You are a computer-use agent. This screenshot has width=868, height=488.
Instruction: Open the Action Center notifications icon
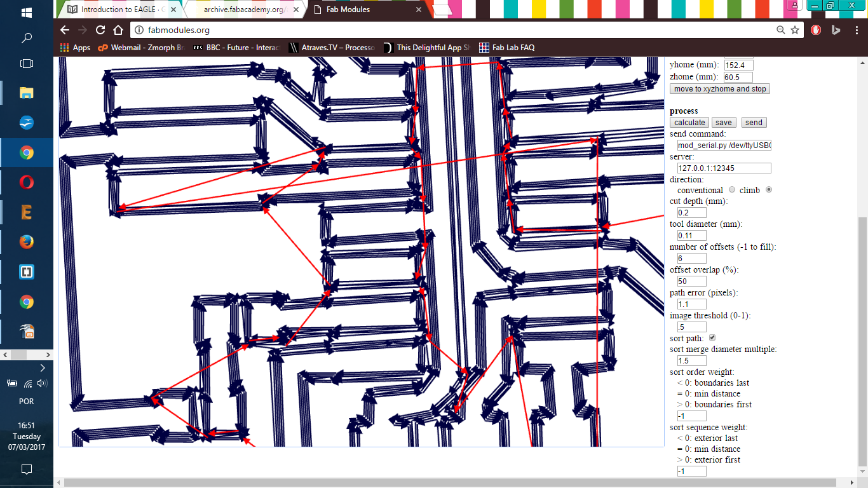(27, 470)
